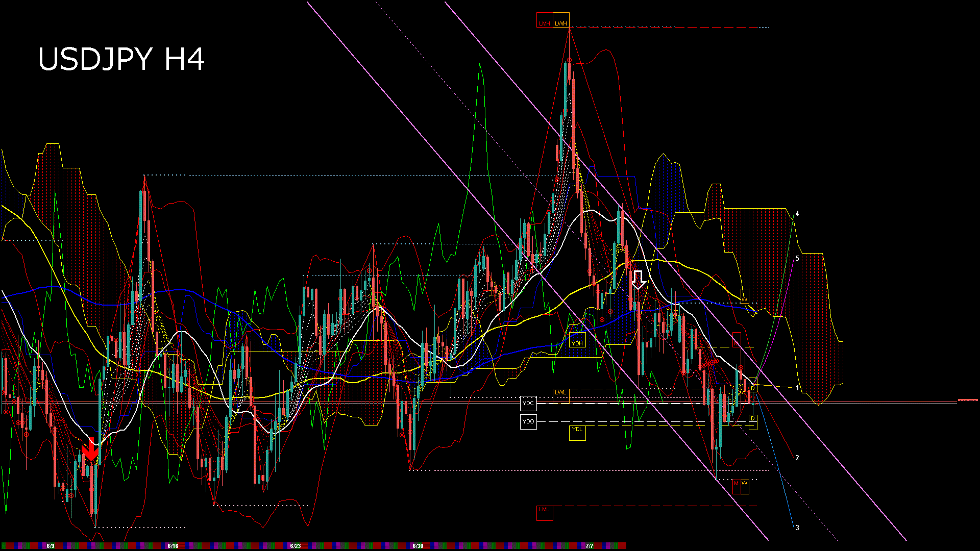The height and width of the screenshot is (551, 980).
Task: Click the 6/23 date marker
Action: [x=296, y=546]
